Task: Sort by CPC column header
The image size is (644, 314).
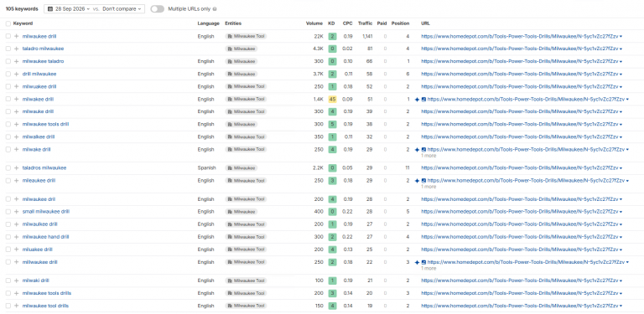Action: 347,23
